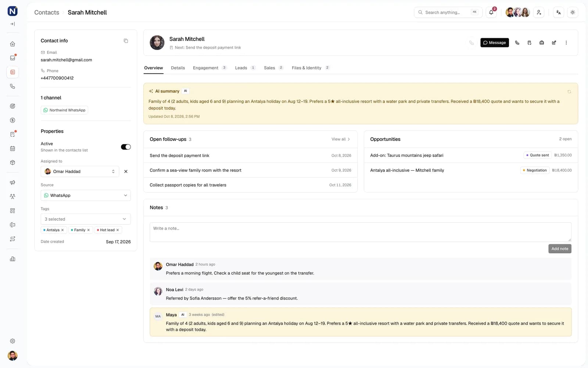Open the Files & Identity tab

(311, 68)
